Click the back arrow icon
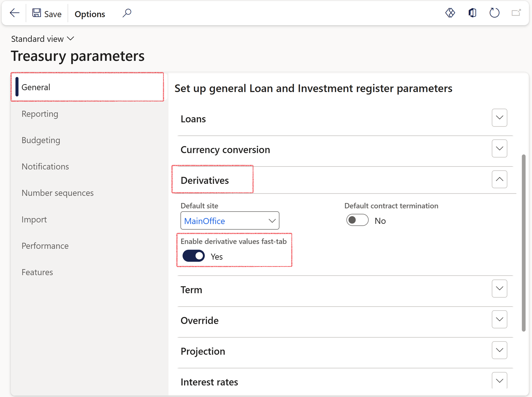This screenshot has width=532, height=397. click(14, 13)
